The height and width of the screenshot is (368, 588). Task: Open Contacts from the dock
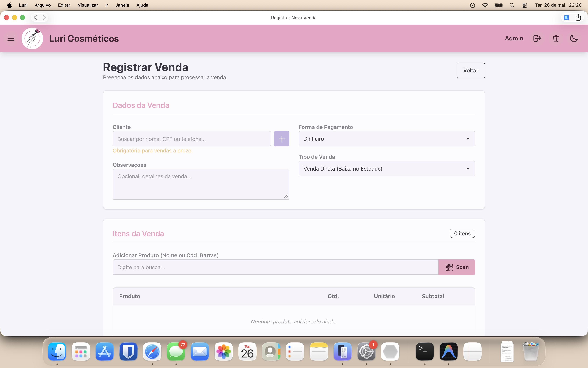click(x=271, y=352)
